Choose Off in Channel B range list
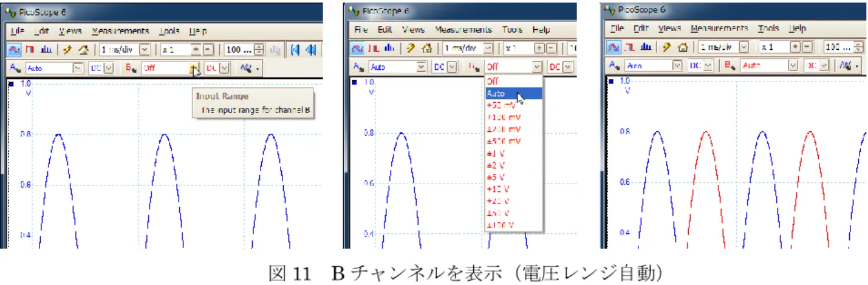Screen dimensions: 868x285 pyautogui.click(x=513, y=81)
